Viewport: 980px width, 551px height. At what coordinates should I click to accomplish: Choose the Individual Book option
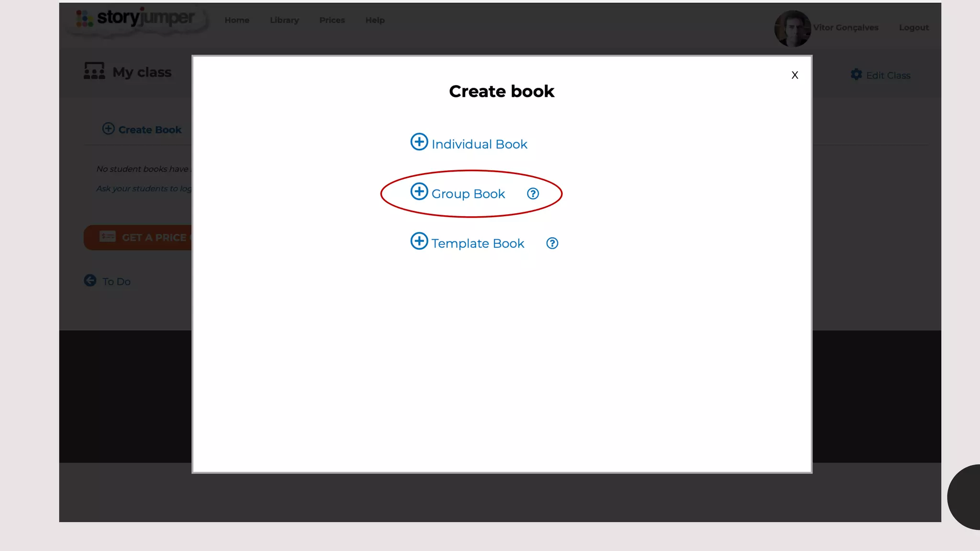[479, 144]
